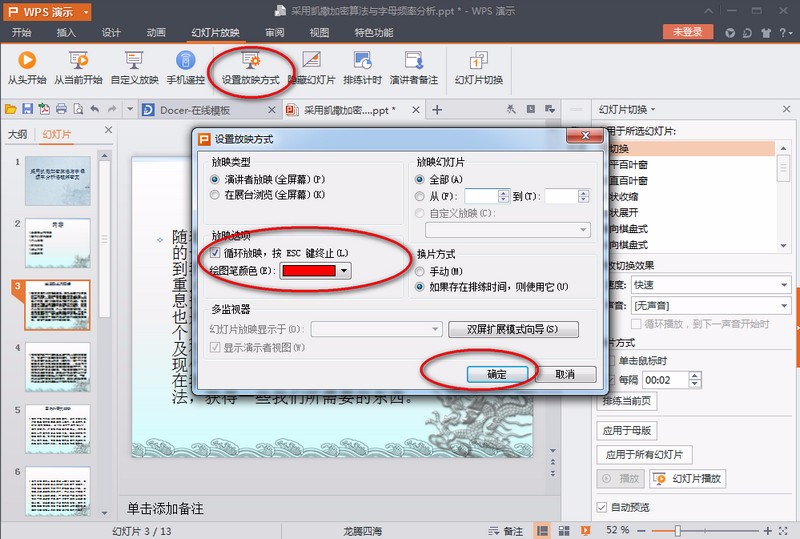Open the 动画 ribbon tab

pyautogui.click(x=156, y=31)
